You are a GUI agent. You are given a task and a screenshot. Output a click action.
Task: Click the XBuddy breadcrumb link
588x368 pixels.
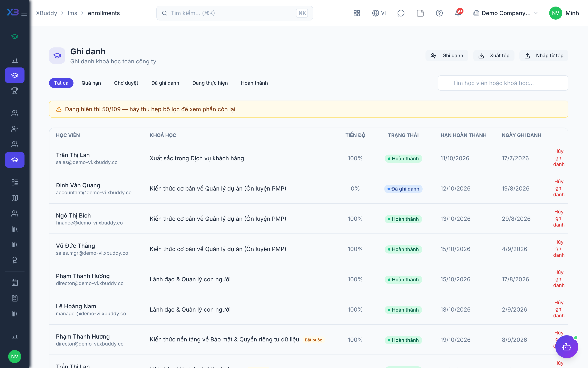coord(47,13)
